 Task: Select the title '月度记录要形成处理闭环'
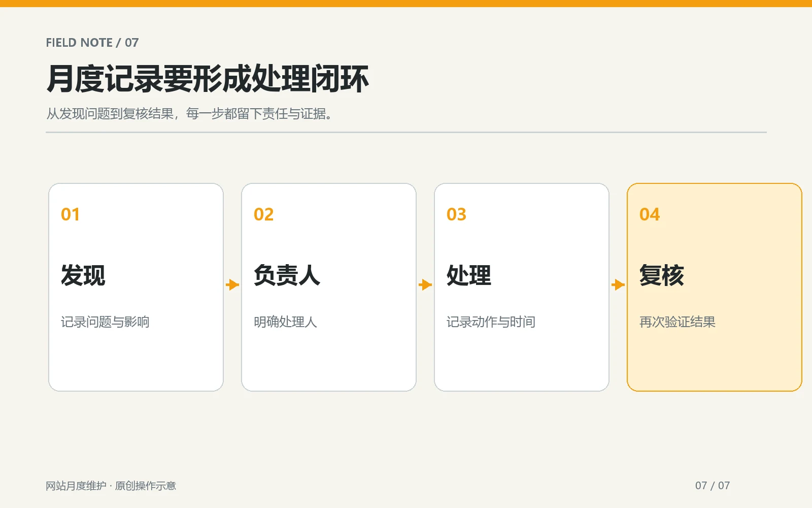click(207, 79)
